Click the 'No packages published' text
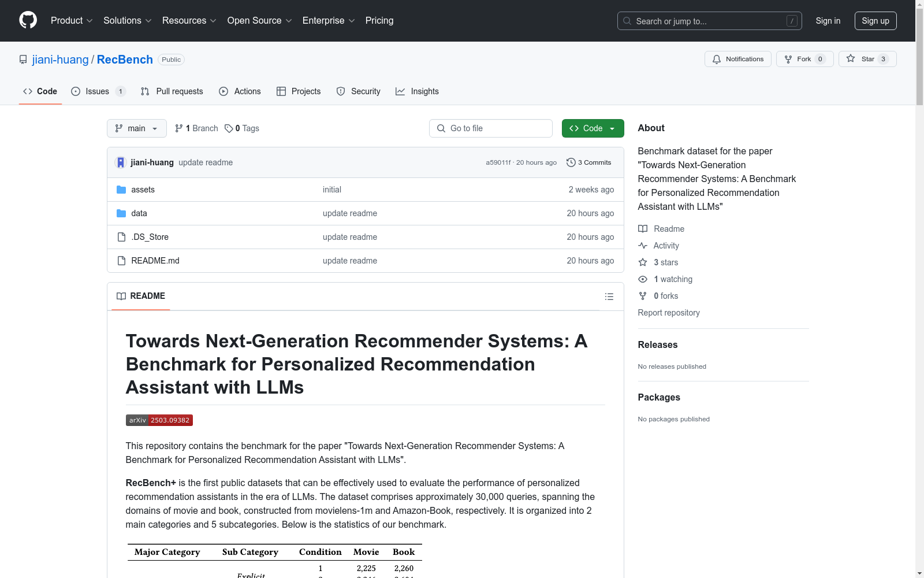Screen dimensions: 924x578 674,419
